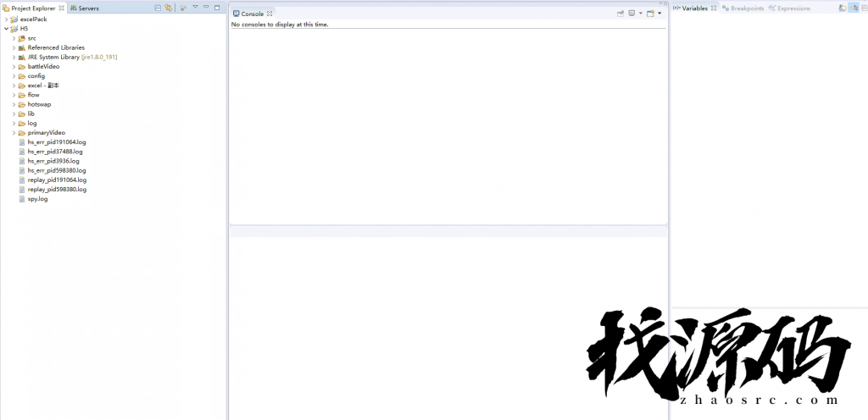This screenshot has height=420, width=868.
Task: Toggle Show Type Names in Variables view
Action: click(842, 8)
